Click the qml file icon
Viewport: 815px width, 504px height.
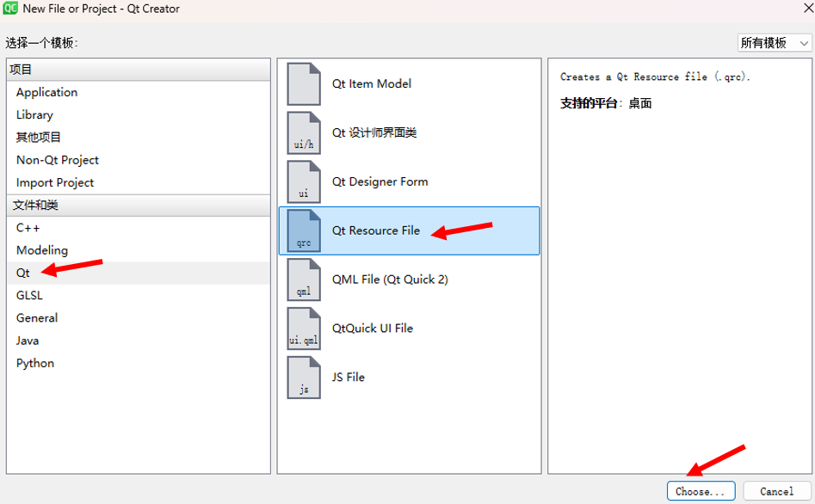(x=304, y=280)
